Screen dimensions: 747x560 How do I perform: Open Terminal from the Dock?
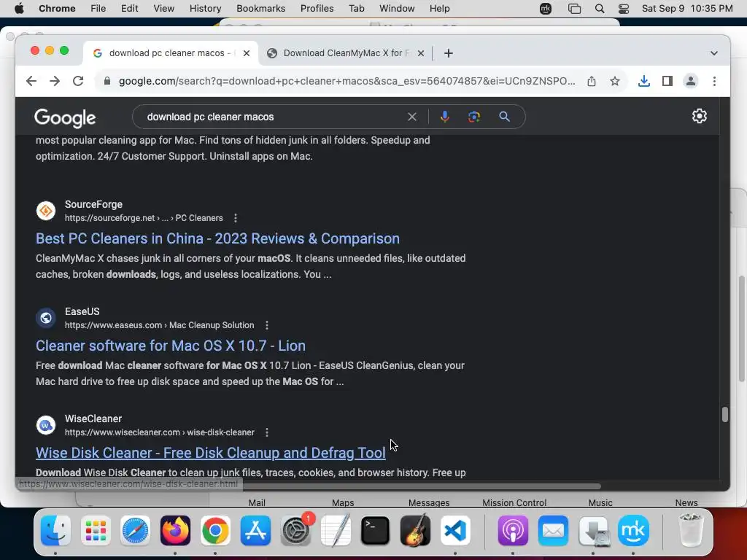point(376,531)
